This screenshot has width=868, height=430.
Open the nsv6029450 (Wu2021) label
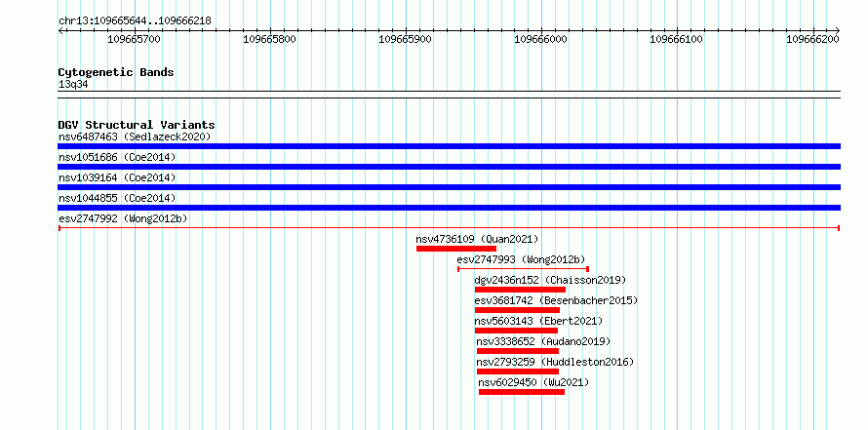point(533,382)
